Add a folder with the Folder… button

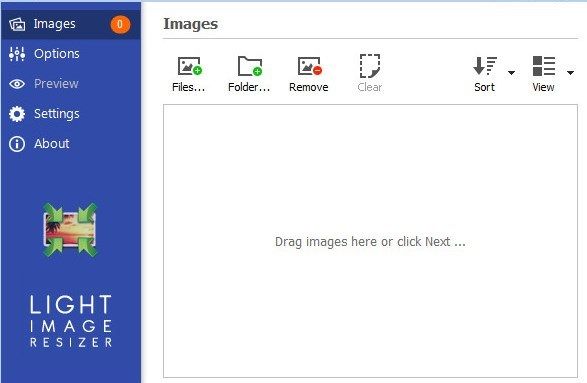click(x=249, y=74)
